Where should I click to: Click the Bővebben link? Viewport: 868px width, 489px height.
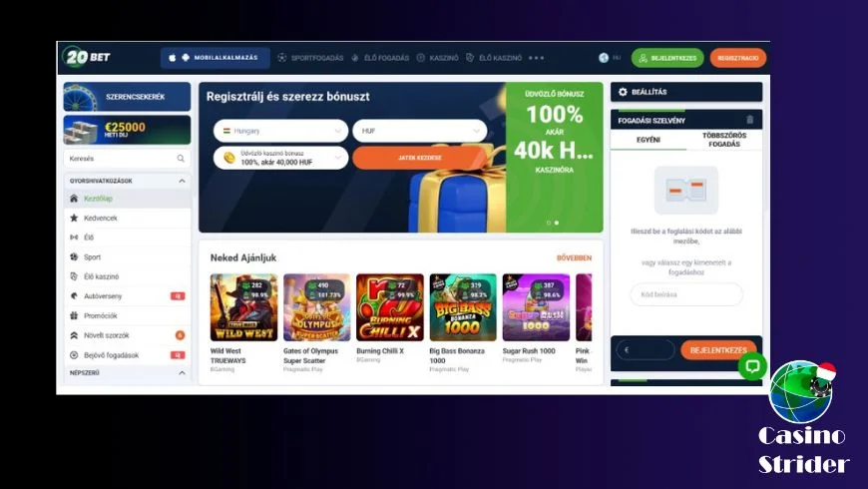[x=574, y=258]
